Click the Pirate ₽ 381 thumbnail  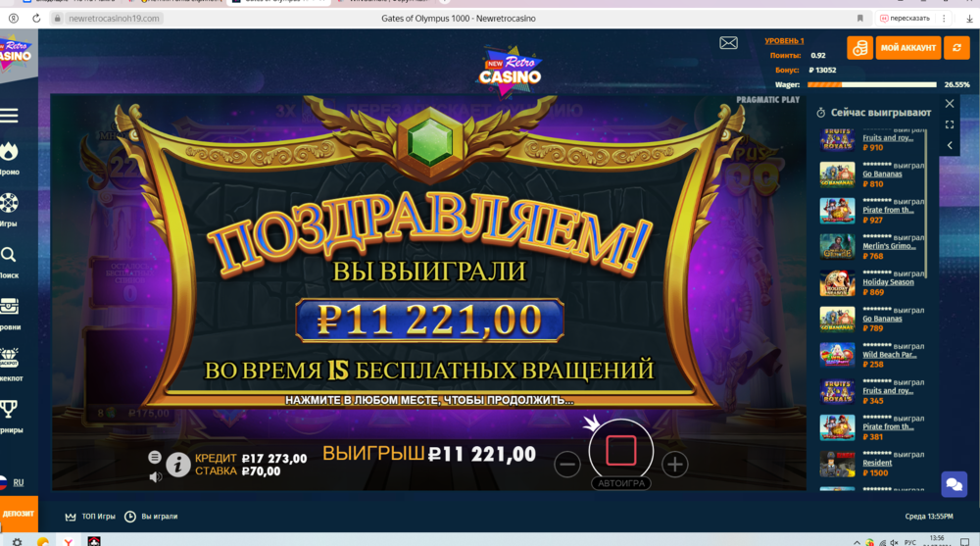coord(837,427)
